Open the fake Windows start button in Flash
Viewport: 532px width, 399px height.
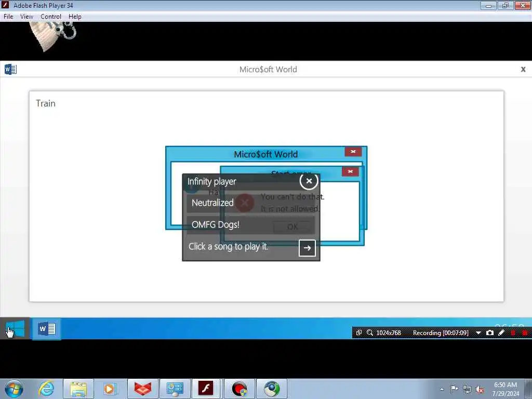tap(15, 329)
